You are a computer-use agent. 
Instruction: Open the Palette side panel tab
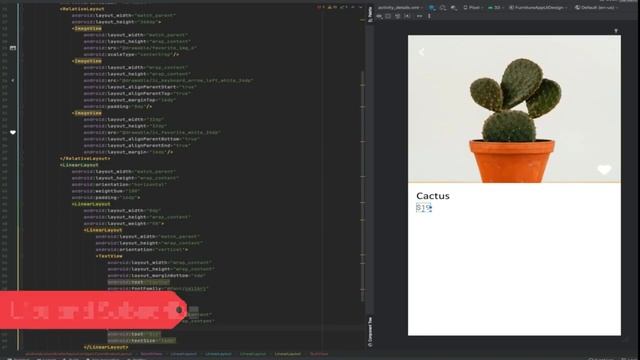(x=370, y=14)
